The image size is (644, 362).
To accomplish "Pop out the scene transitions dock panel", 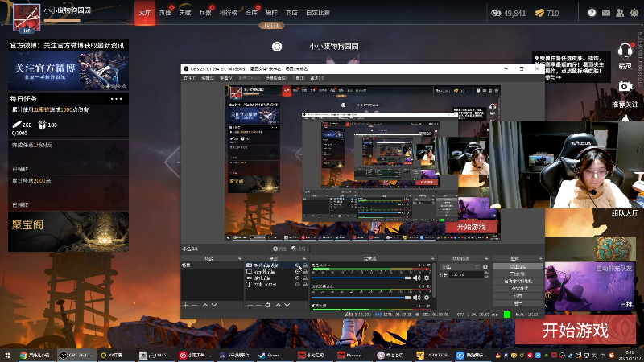I will 486,258.
